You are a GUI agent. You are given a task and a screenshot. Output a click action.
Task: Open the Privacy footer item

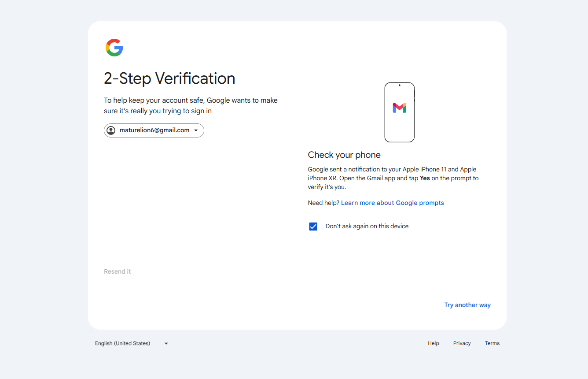pyautogui.click(x=462, y=343)
